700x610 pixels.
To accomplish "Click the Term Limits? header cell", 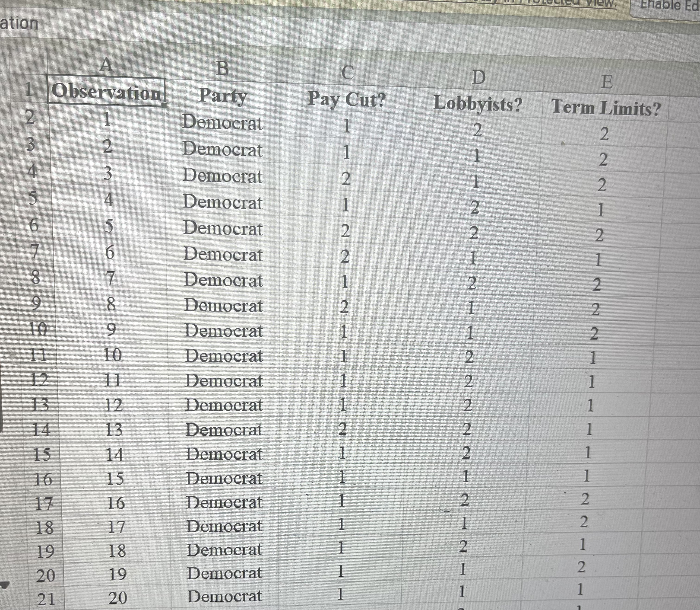I will coord(606,108).
